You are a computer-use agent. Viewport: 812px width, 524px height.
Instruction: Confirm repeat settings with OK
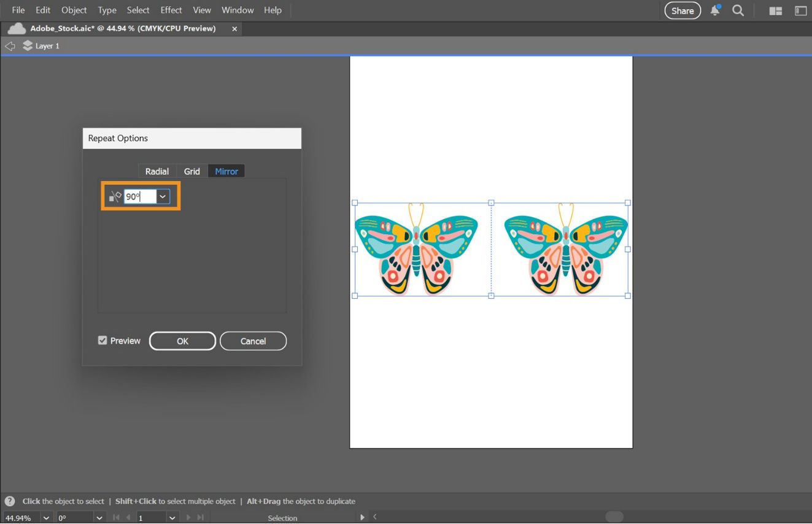click(182, 341)
